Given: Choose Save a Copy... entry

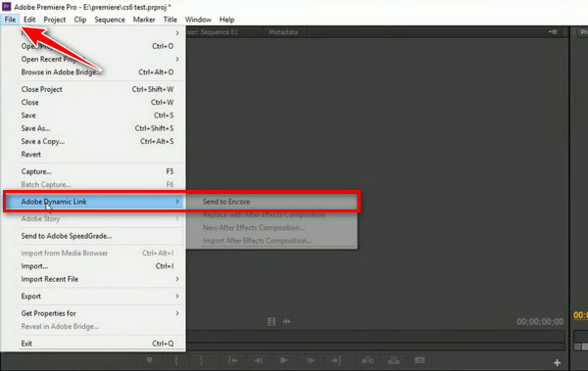Looking at the screenshot, I should pyautogui.click(x=93, y=141).
